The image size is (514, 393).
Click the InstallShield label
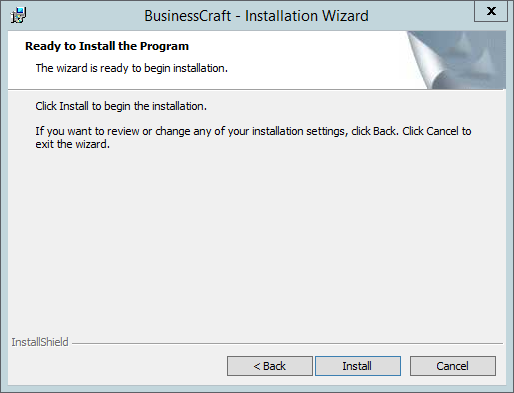(40, 342)
